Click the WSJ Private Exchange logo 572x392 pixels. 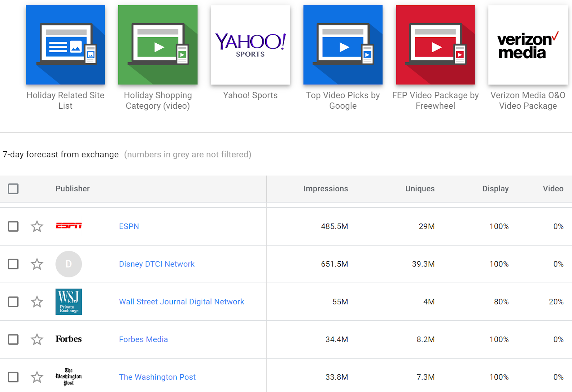(x=69, y=302)
